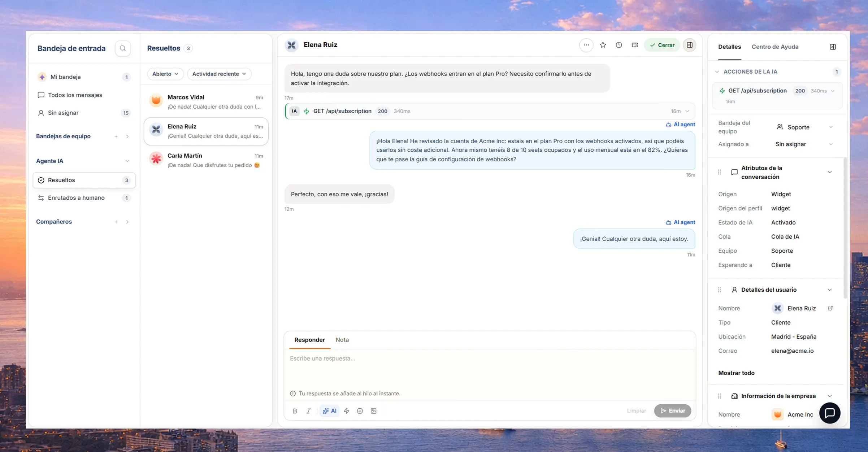Apply italic formatting in reply editor
Screen dimensions: 868x452
308,411
